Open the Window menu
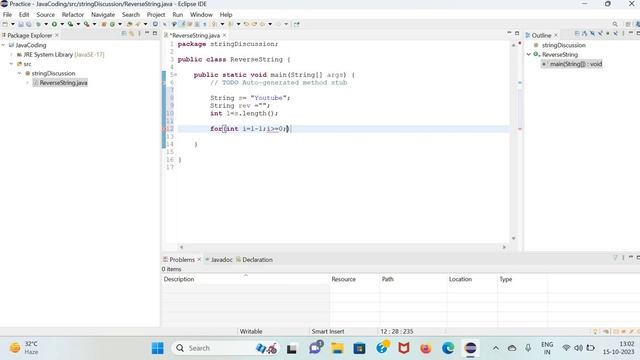 point(201,14)
